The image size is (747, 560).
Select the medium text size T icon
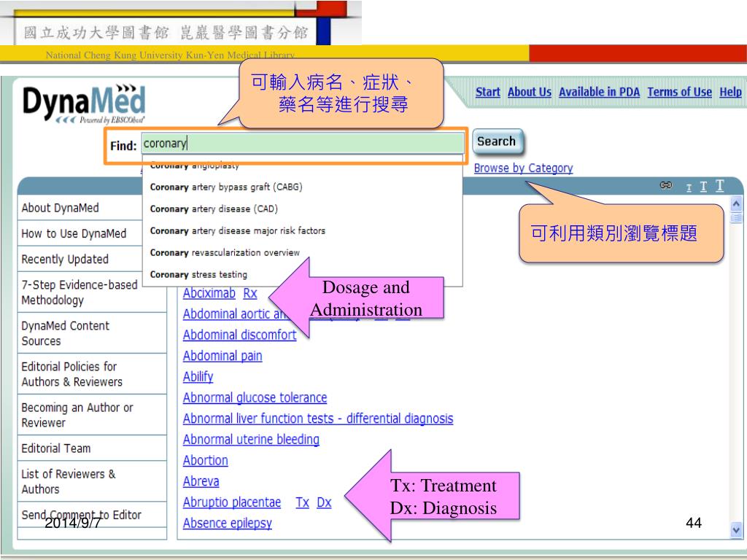pyautogui.click(x=703, y=187)
